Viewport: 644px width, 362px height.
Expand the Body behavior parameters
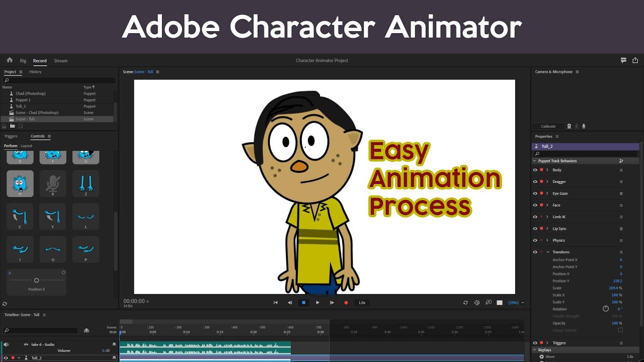[x=547, y=170]
